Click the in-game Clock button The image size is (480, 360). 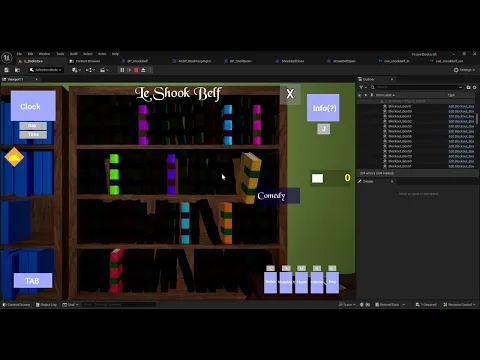(33, 106)
